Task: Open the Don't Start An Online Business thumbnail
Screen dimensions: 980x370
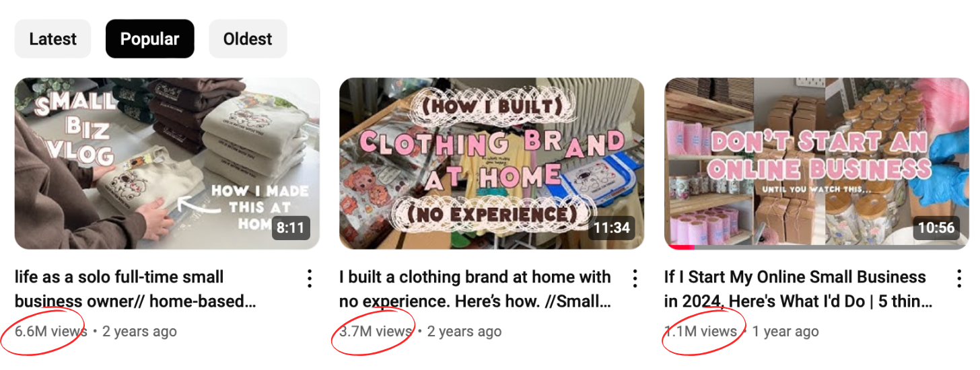Action: pos(817,163)
